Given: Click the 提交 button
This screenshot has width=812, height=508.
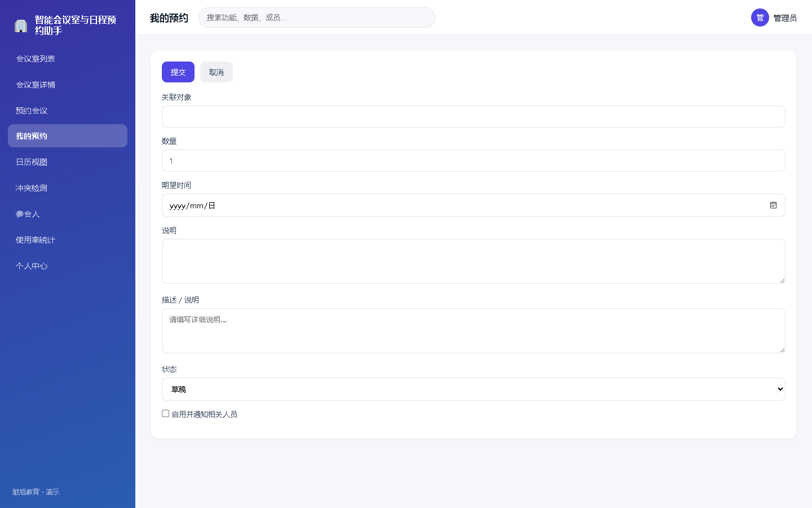Looking at the screenshot, I should tap(178, 72).
